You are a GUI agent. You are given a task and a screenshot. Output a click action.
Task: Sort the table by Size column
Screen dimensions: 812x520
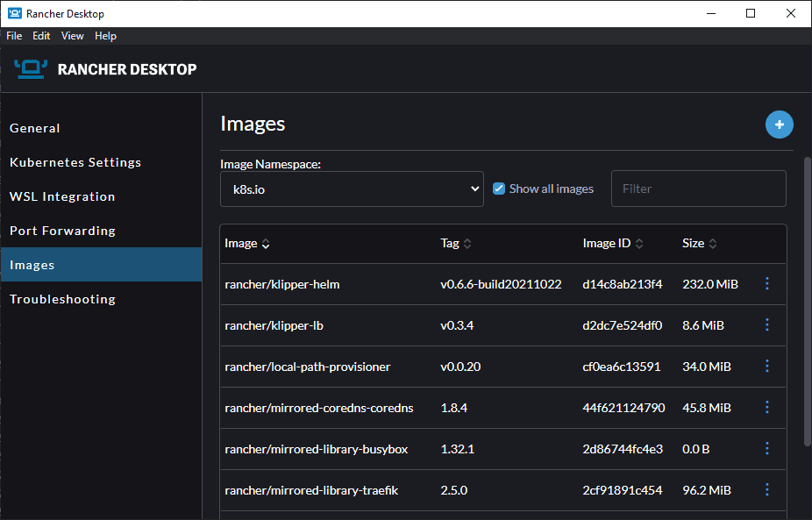coord(700,244)
